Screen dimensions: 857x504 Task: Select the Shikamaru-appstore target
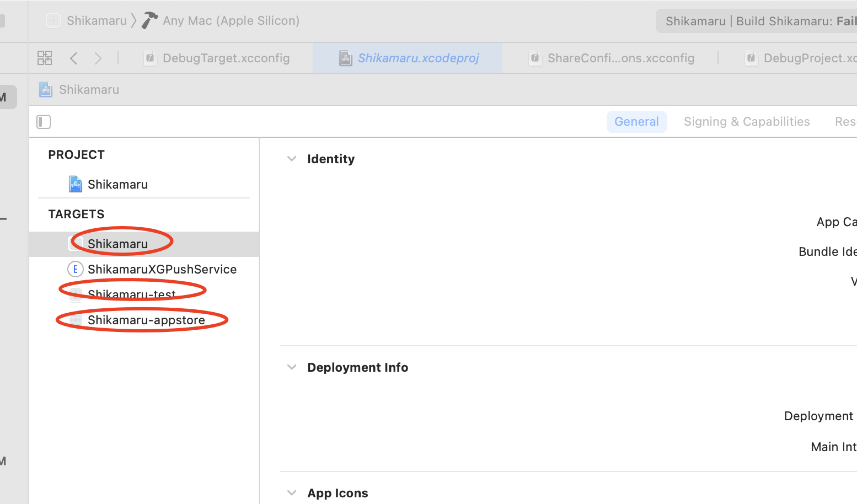pyautogui.click(x=146, y=320)
